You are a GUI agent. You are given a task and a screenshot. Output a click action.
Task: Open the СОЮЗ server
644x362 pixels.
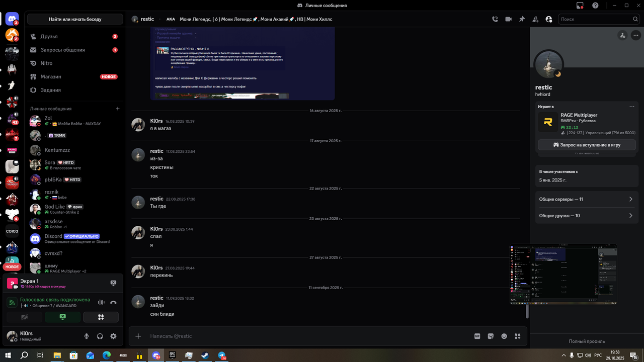pyautogui.click(x=12, y=231)
